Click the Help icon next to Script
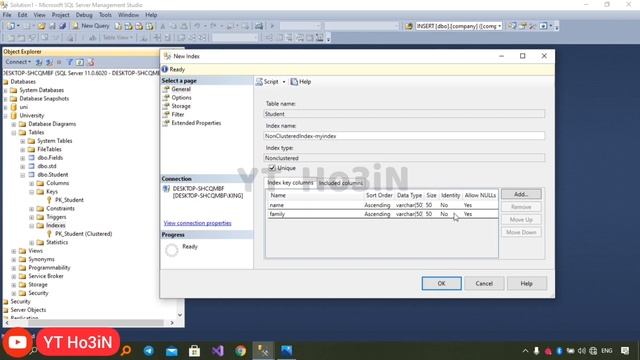 point(300,82)
